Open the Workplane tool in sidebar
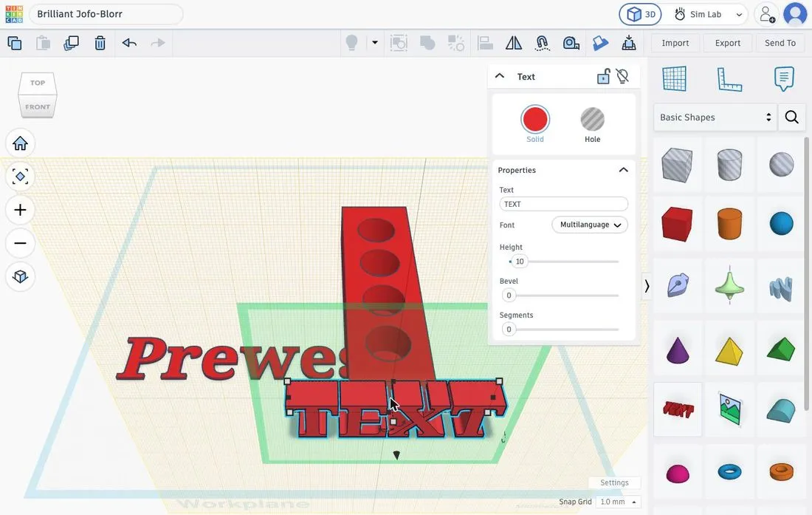Screen dimensions: 812x515 point(674,79)
